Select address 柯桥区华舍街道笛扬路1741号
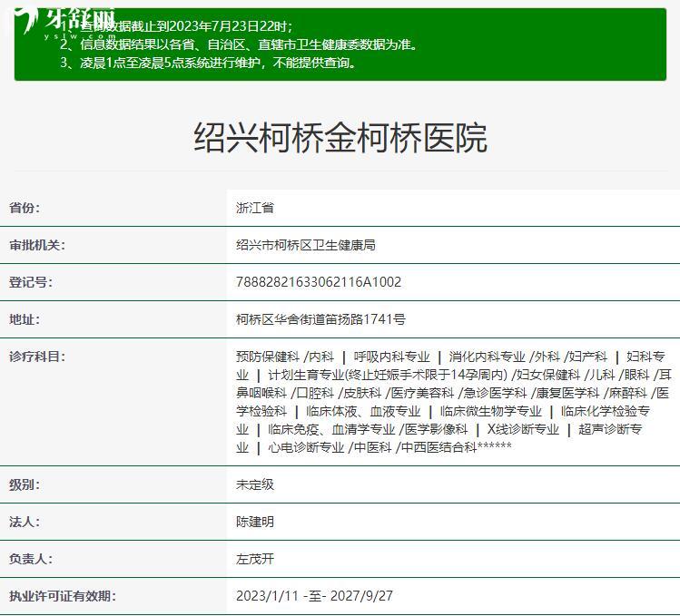 tap(320, 319)
